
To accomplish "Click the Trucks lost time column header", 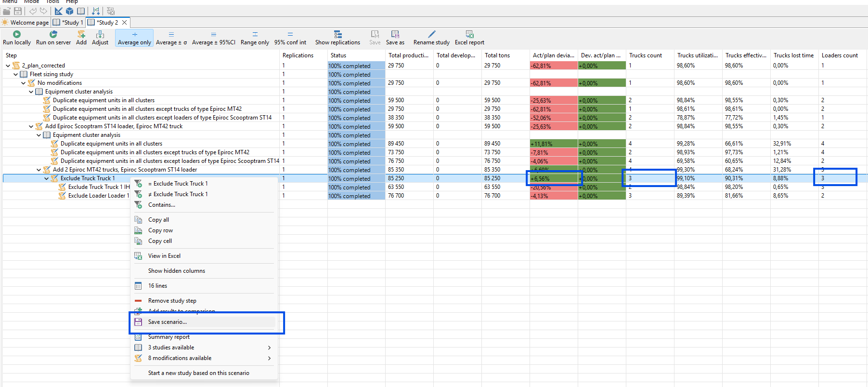I will pos(794,55).
